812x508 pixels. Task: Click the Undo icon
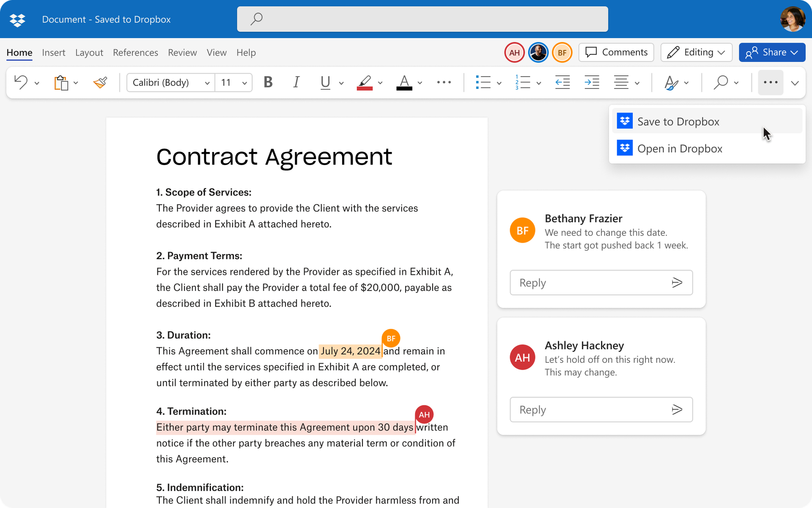click(x=20, y=83)
